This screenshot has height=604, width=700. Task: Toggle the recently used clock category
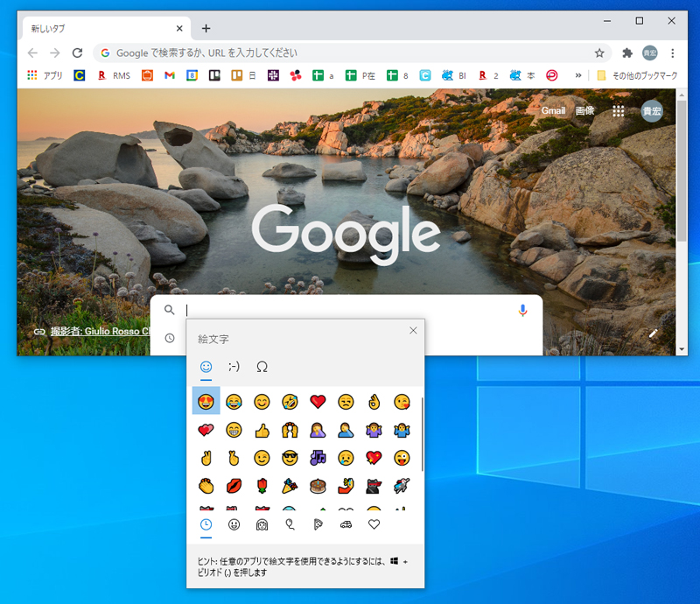click(206, 523)
